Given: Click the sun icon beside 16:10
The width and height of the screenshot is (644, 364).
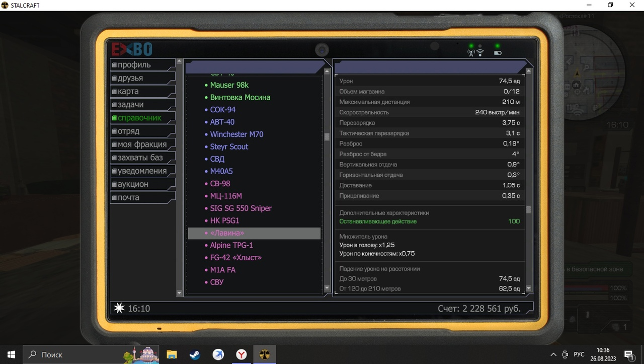Looking at the screenshot, I should pyautogui.click(x=119, y=308).
